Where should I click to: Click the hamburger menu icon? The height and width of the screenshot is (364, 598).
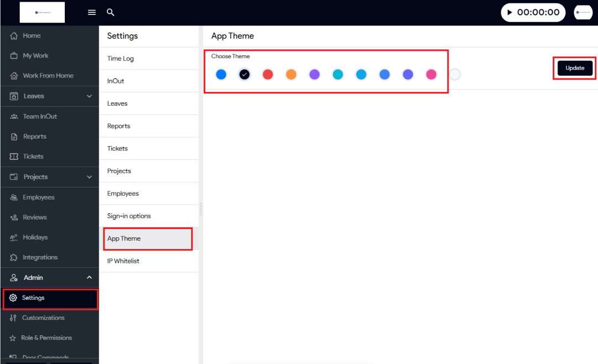click(x=92, y=12)
